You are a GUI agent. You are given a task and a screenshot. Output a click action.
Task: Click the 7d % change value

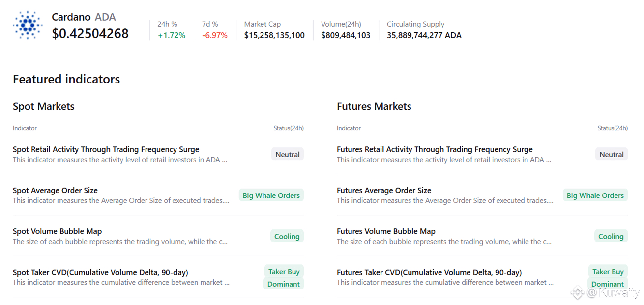[215, 35]
